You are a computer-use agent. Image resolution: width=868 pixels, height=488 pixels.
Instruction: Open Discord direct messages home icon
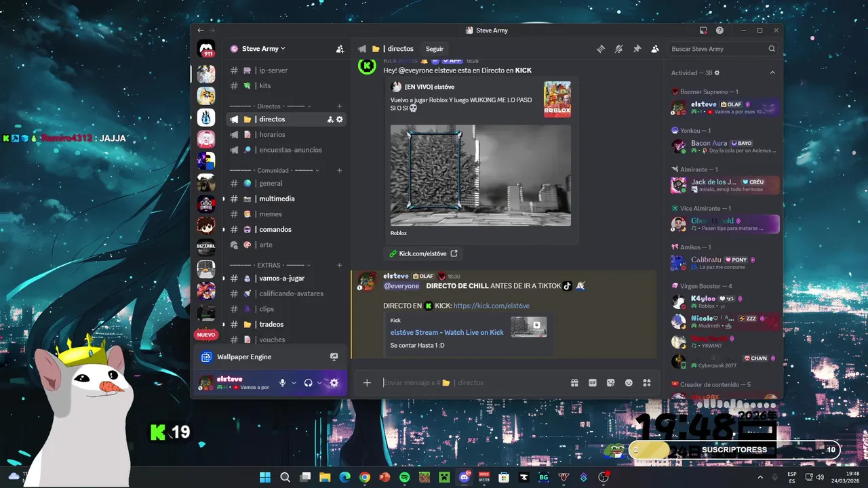tap(206, 49)
